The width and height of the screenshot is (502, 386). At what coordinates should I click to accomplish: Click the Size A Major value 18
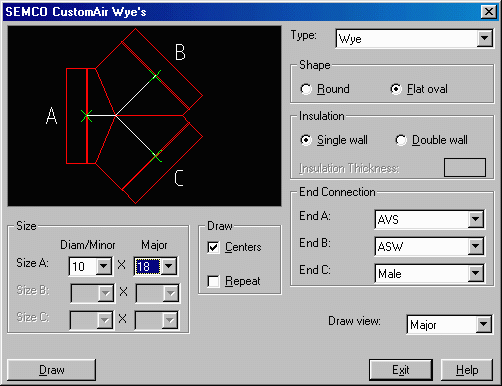click(148, 266)
